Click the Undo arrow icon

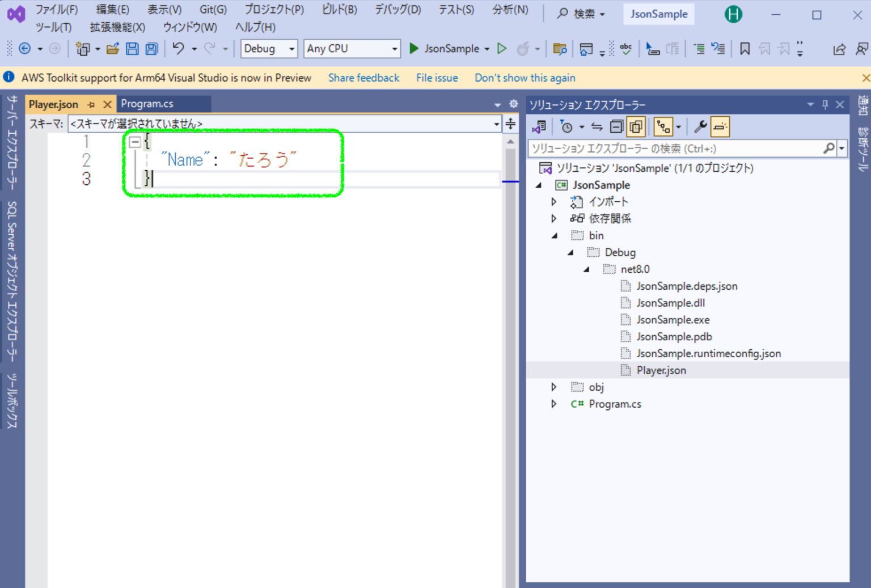(x=178, y=49)
